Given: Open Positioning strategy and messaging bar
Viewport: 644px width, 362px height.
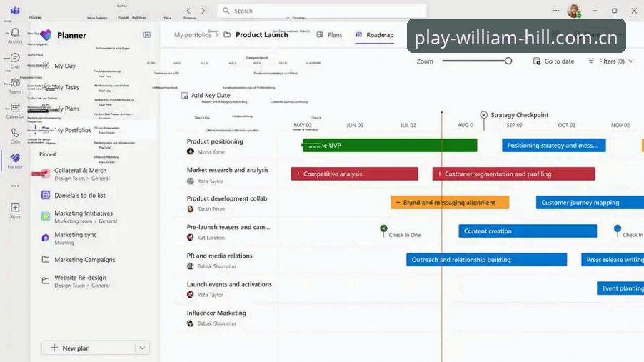Looking at the screenshot, I should (x=553, y=146).
